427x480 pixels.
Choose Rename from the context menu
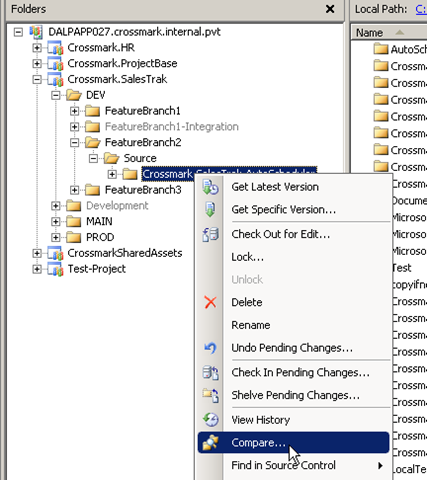click(293, 325)
